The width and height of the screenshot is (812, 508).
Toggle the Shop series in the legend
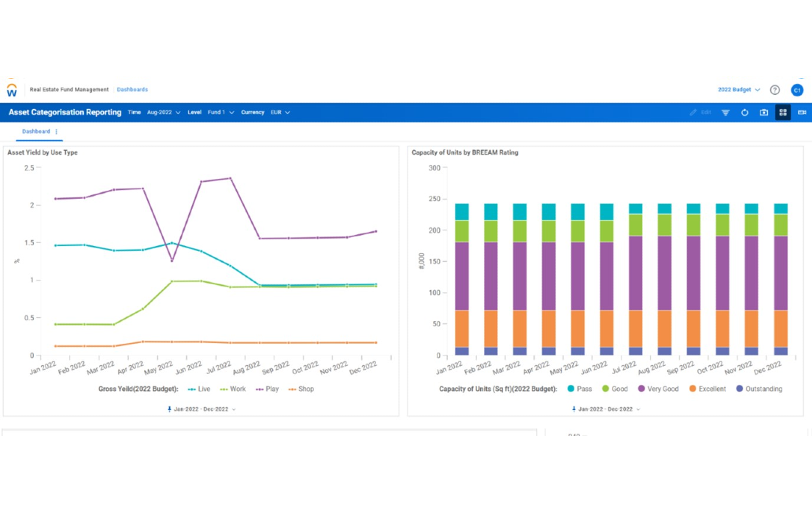[301, 389]
